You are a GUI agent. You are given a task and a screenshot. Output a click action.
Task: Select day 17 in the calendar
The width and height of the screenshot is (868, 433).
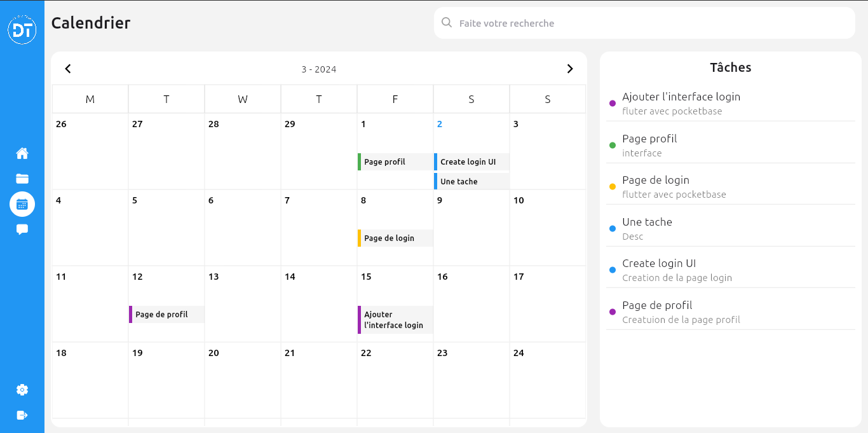[519, 277]
